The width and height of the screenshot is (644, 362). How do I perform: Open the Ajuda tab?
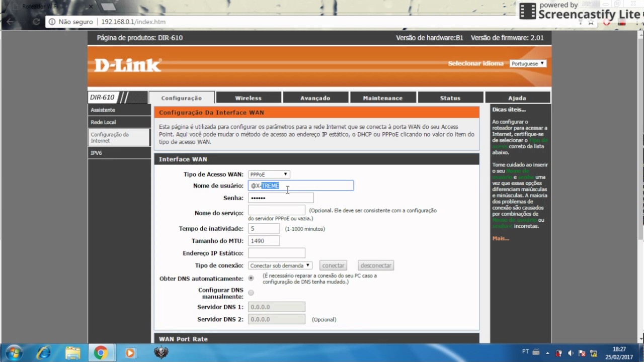(517, 98)
